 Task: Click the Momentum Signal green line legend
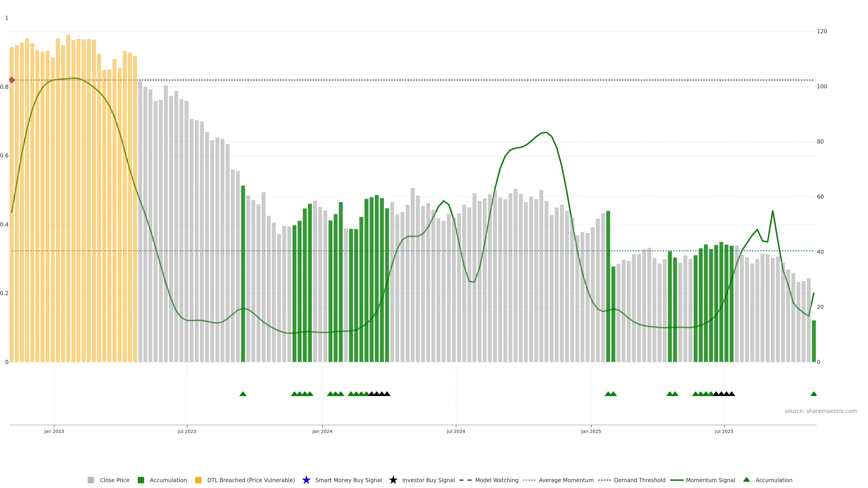pos(677,480)
